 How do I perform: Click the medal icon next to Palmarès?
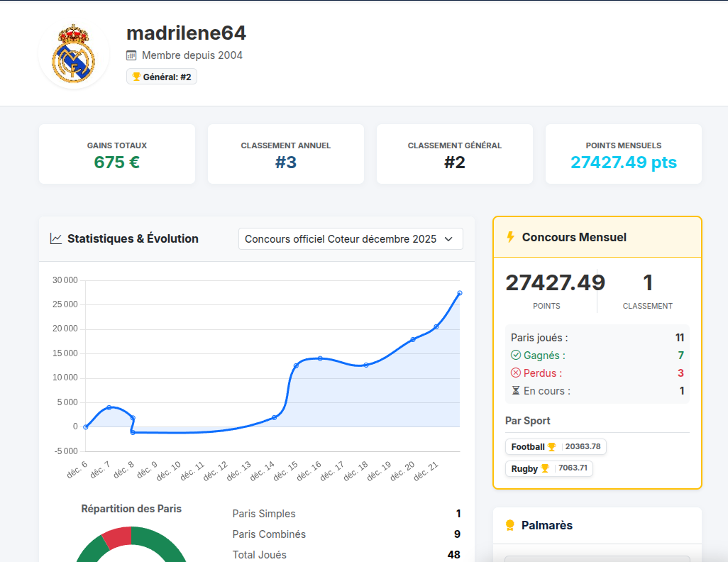(x=509, y=526)
